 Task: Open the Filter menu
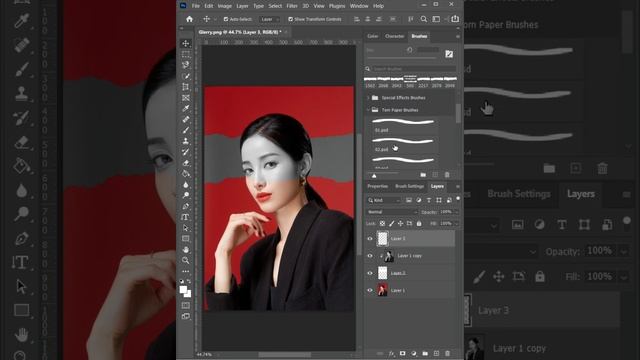coord(292,6)
